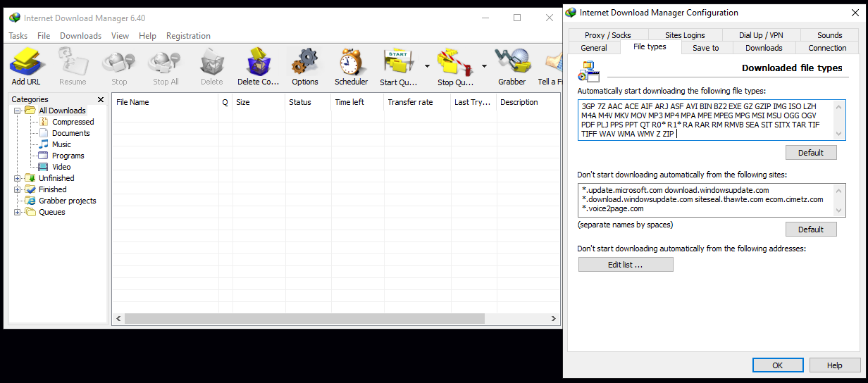This screenshot has height=383, width=868.
Task: Click file types box scroll down arrow
Action: tap(838, 134)
